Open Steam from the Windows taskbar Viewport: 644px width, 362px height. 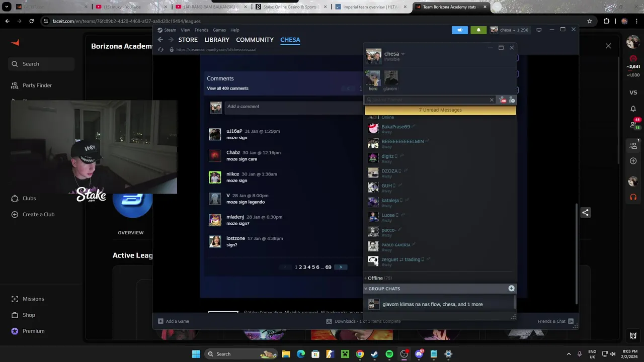374,354
